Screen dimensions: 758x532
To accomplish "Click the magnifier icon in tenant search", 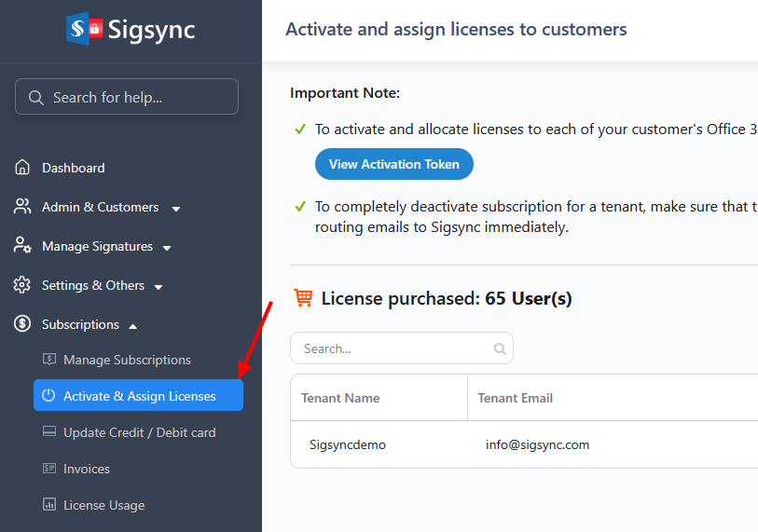I will point(500,348).
